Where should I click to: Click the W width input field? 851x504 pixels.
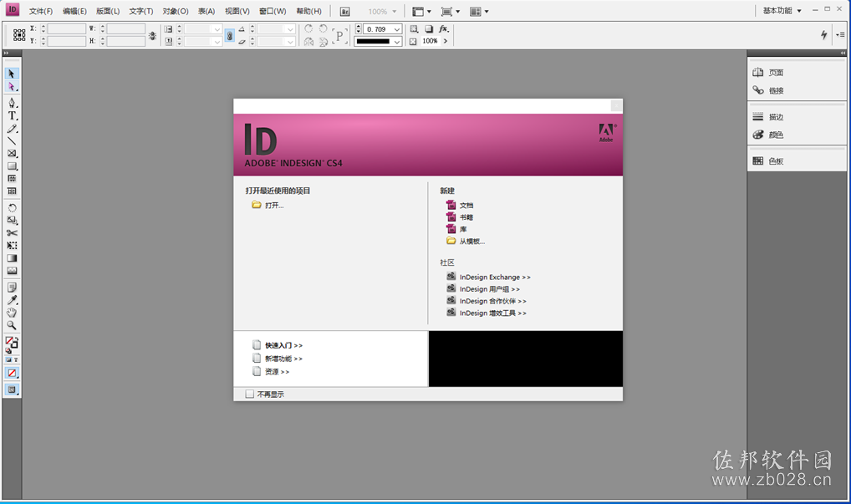tap(126, 28)
